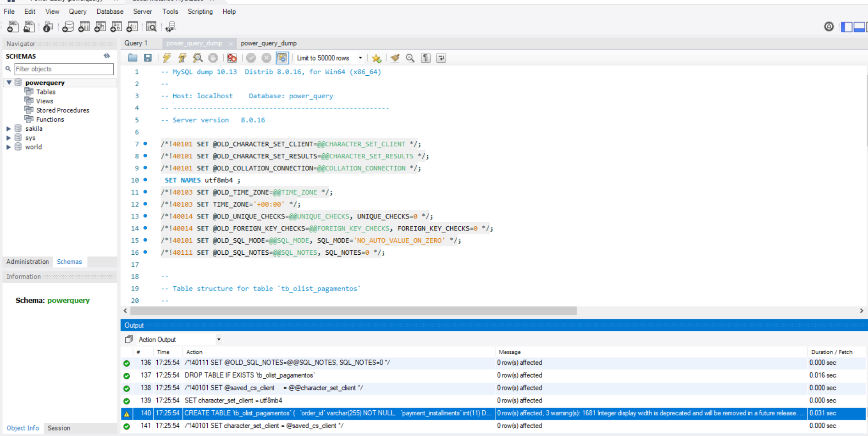Screen dimensions: 868x436
Task: Click the Rollback (X) icon
Action: [266, 58]
